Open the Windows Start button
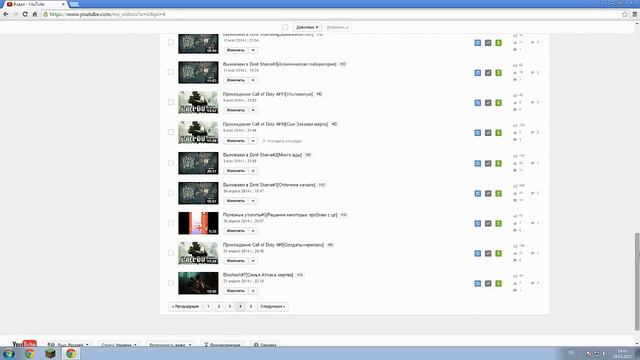The width and height of the screenshot is (640, 360). point(9,354)
